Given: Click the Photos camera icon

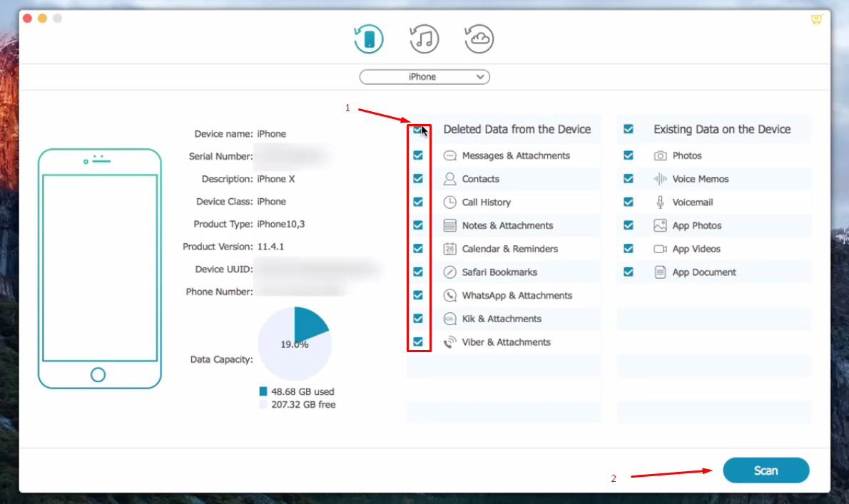Looking at the screenshot, I should coord(660,155).
